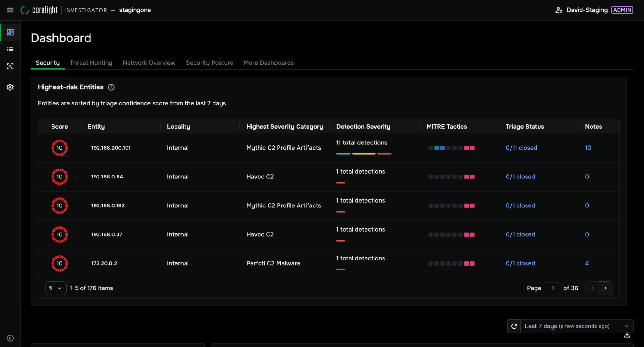The image size is (644, 347).
Task: Open the Network Overview tab
Action: [x=149, y=63]
